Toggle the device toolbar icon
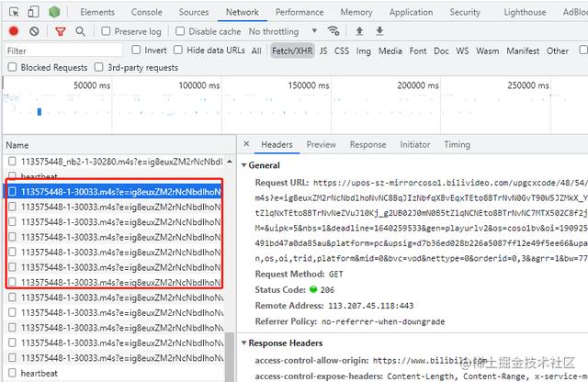The width and height of the screenshot is (588, 382). point(32,12)
